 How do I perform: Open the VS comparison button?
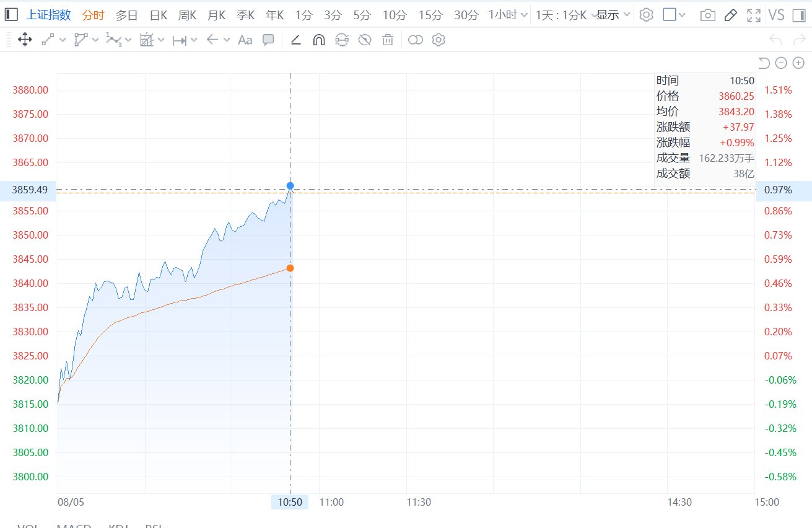(x=776, y=15)
